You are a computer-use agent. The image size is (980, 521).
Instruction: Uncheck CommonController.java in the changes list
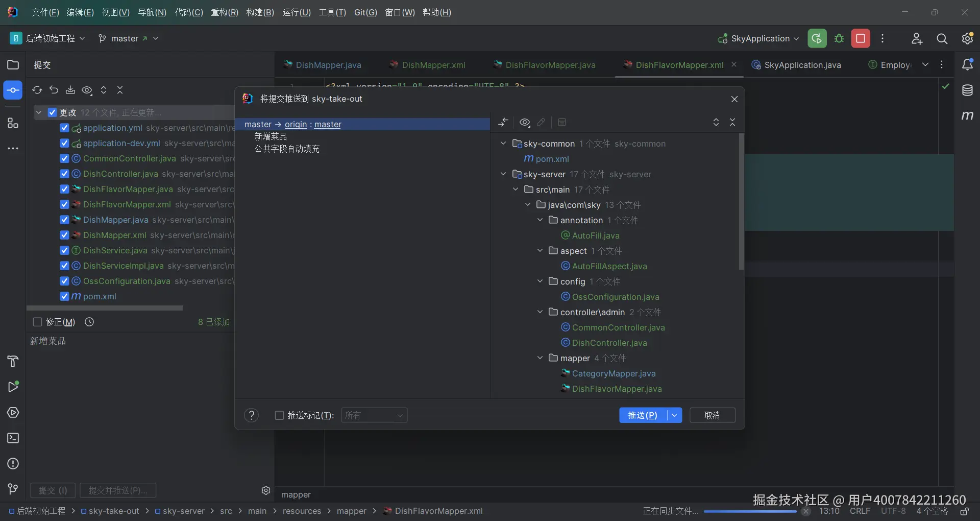(x=64, y=158)
